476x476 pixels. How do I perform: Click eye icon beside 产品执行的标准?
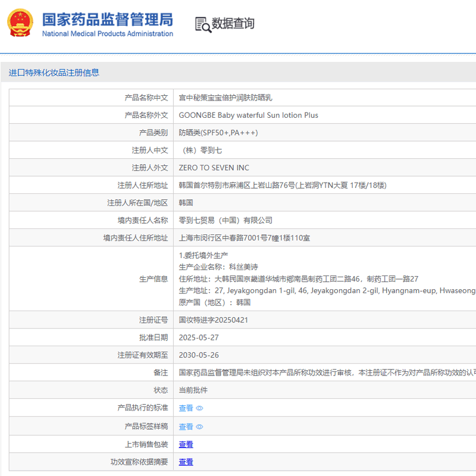point(199,408)
